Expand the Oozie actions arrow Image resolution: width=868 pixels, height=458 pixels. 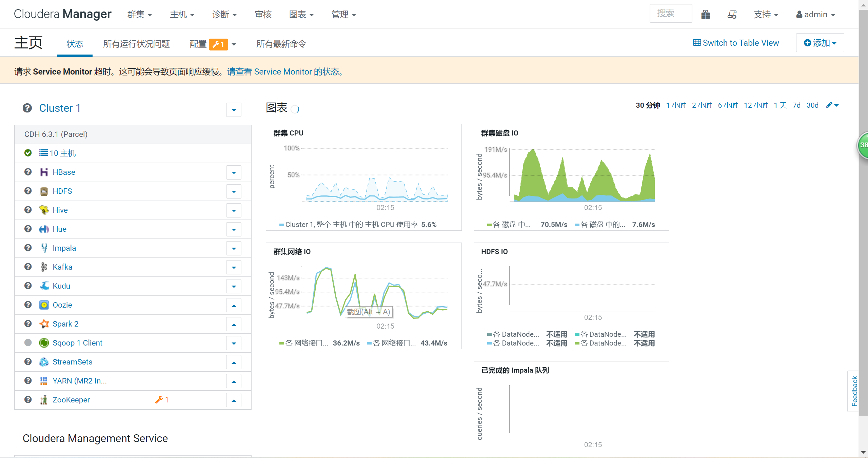pyautogui.click(x=234, y=305)
